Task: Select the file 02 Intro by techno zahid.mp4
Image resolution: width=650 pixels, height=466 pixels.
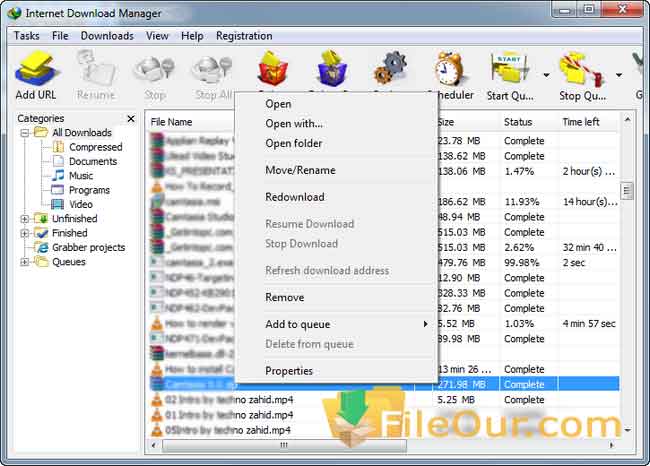Action: (x=229, y=400)
